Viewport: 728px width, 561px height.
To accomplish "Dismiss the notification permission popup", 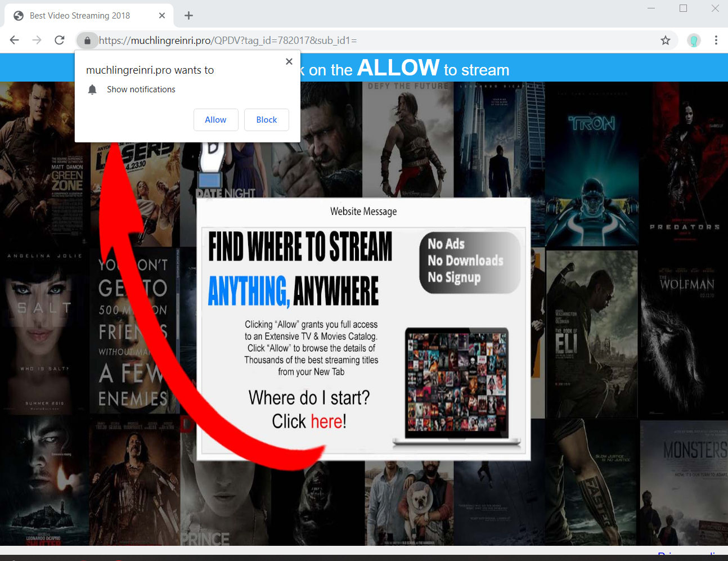I will (x=289, y=61).
